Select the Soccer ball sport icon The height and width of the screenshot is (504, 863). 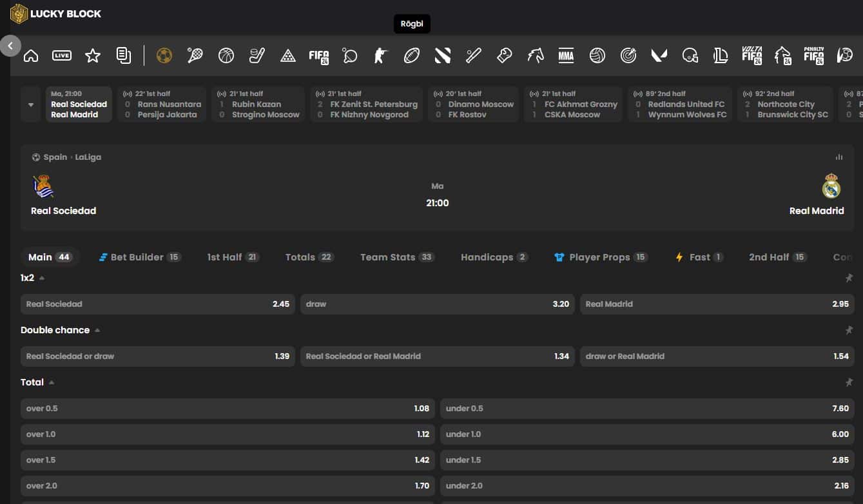coord(164,55)
